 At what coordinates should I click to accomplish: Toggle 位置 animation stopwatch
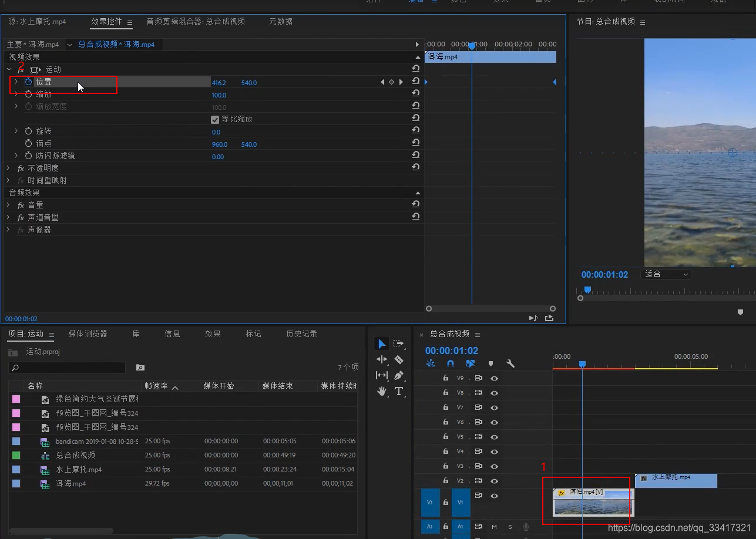click(28, 82)
